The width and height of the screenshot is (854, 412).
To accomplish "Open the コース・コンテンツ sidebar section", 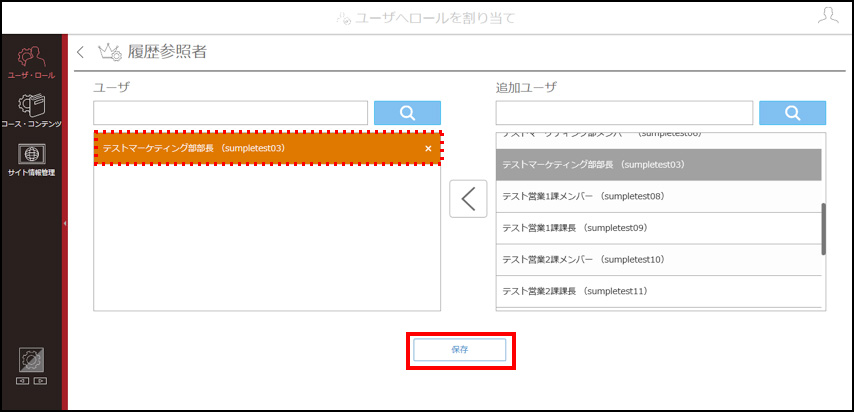I will click(31, 111).
